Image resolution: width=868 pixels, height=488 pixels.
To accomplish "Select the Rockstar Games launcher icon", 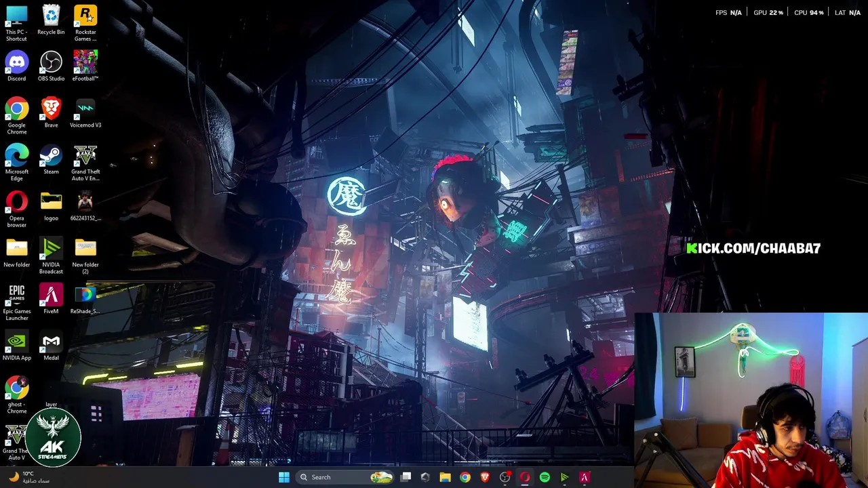I will [x=85, y=23].
